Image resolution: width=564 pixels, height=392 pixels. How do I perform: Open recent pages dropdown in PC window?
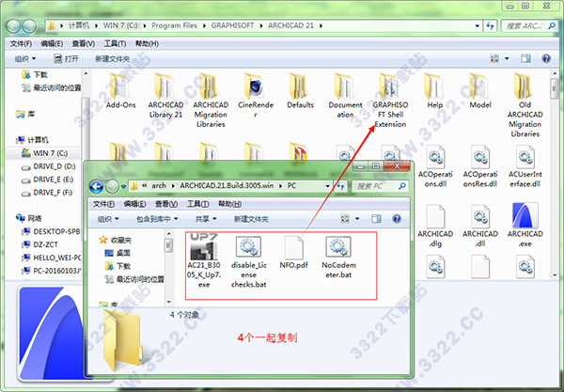123,186
